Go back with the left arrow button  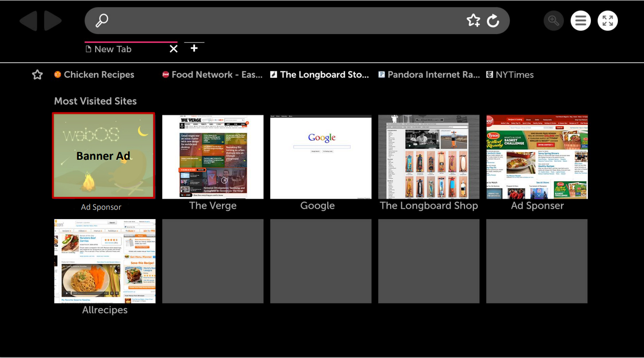point(28,21)
